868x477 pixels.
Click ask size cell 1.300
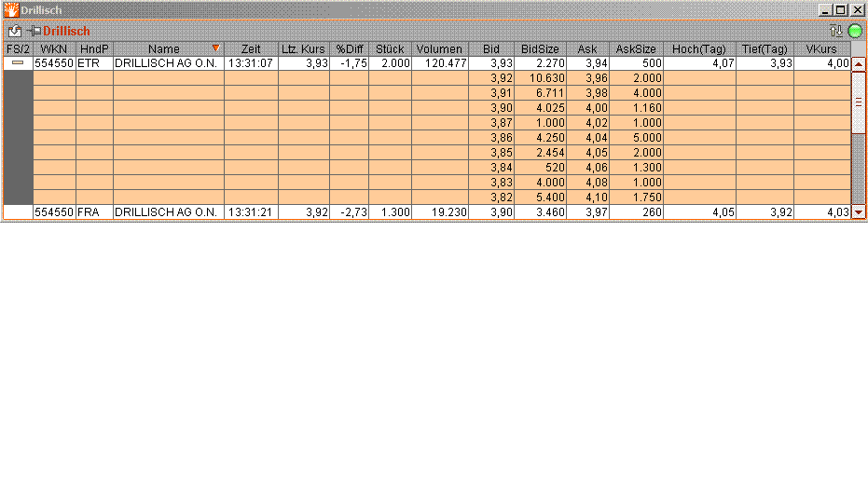click(x=637, y=168)
